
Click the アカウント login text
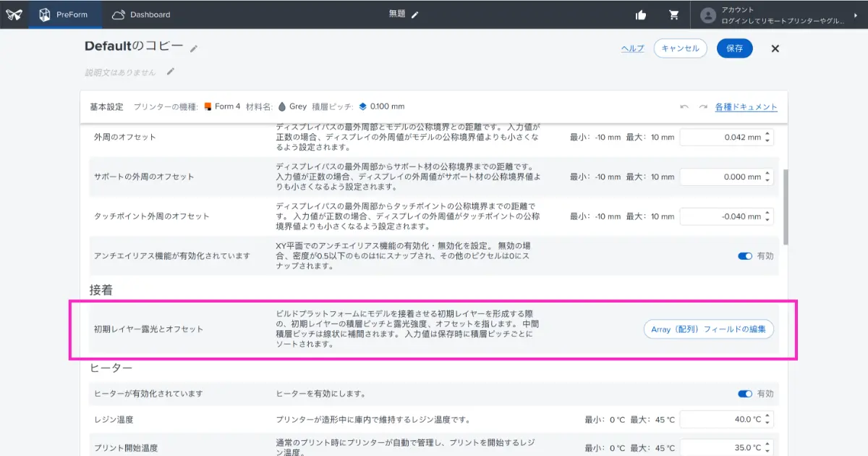(x=782, y=15)
